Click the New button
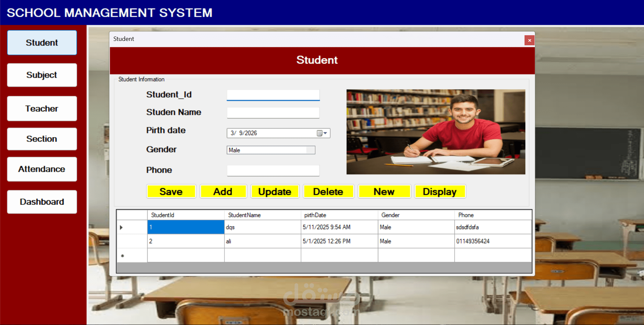 [384, 191]
